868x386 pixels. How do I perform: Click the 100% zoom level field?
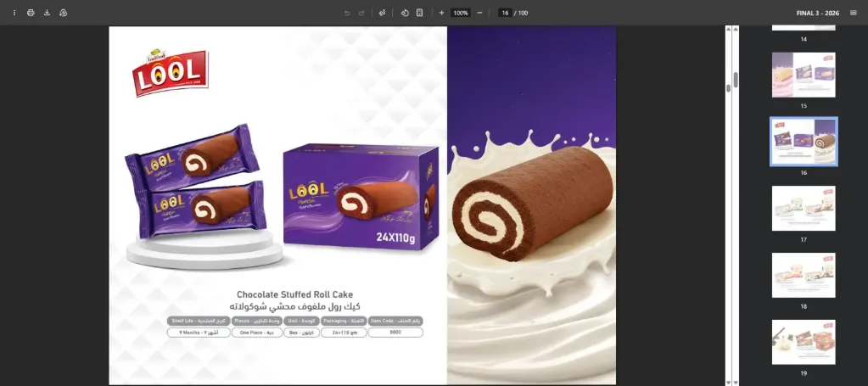[x=460, y=13]
